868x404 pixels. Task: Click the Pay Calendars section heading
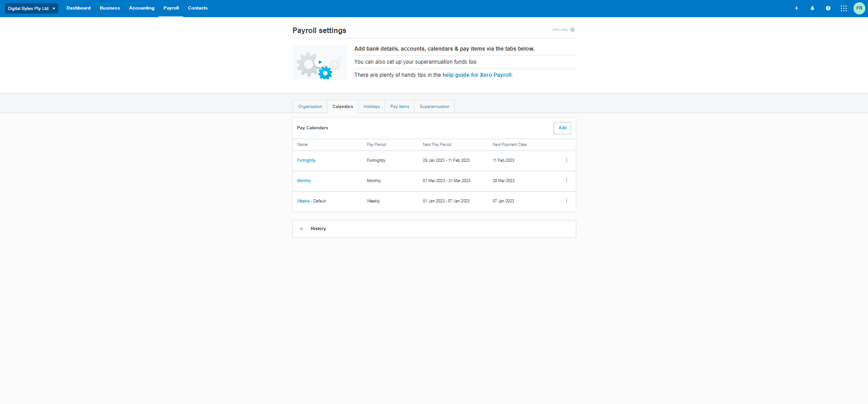click(313, 128)
